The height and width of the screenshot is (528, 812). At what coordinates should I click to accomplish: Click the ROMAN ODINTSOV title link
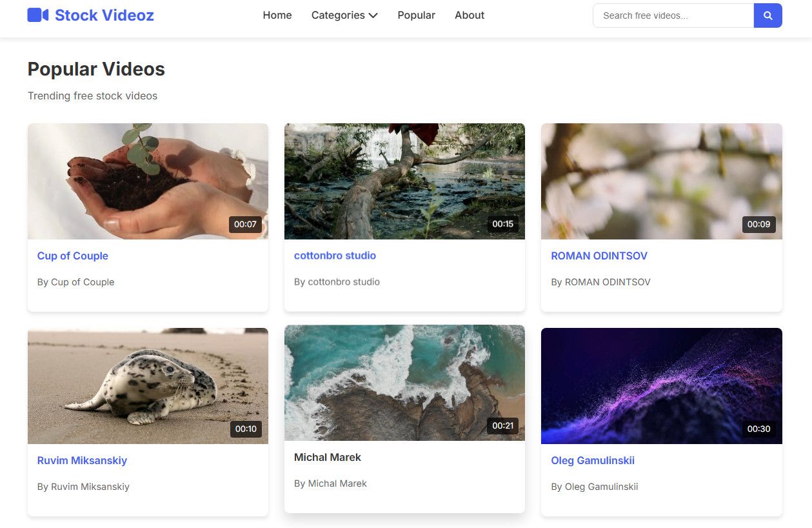pos(599,256)
